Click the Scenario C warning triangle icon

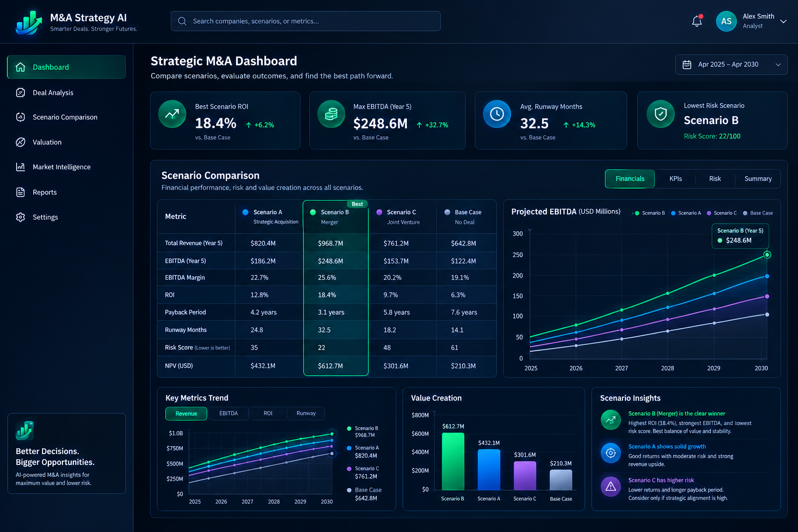click(x=610, y=486)
